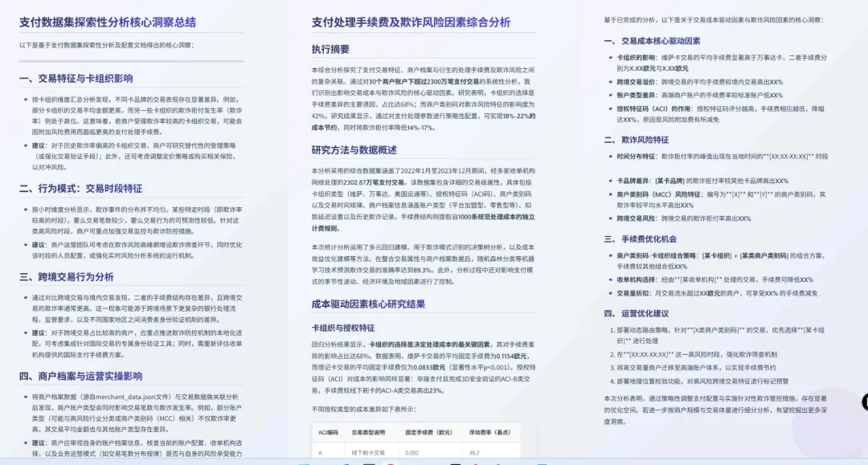Click the bullet label 时间分布特征
This screenshot has height=465, width=868.
pos(636,157)
